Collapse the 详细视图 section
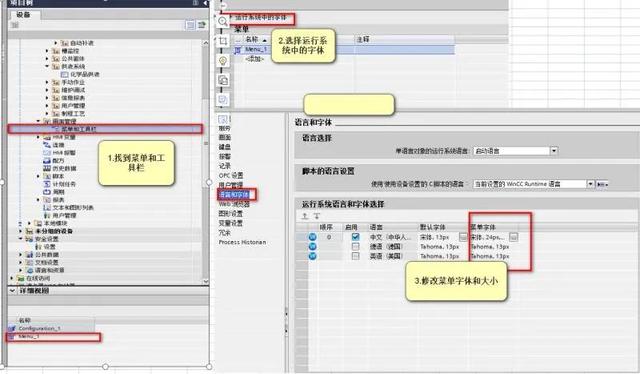Viewport: 640px width, 374px height. pos(12,291)
